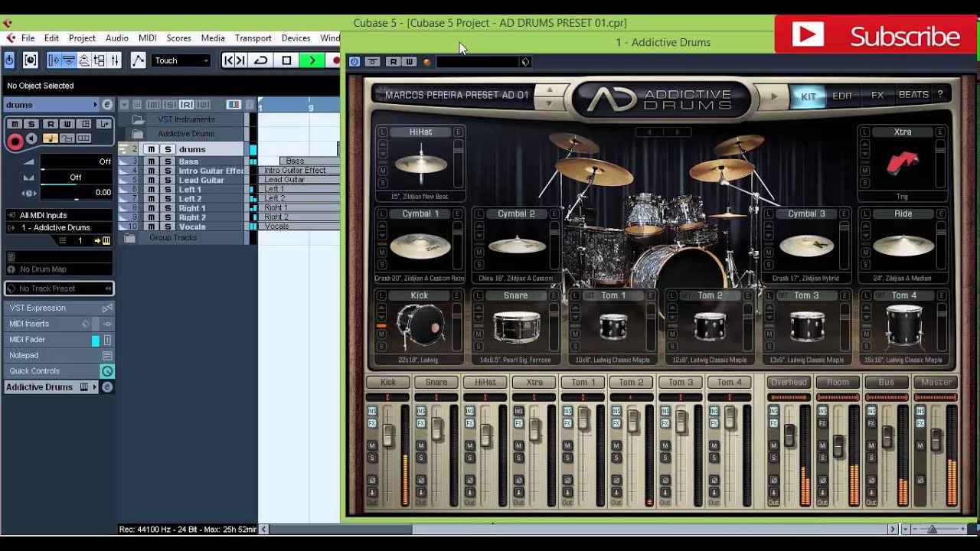Expand the MIDI Fader inspector section
Image resolution: width=980 pixels, height=551 pixels.
pos(59,340)
